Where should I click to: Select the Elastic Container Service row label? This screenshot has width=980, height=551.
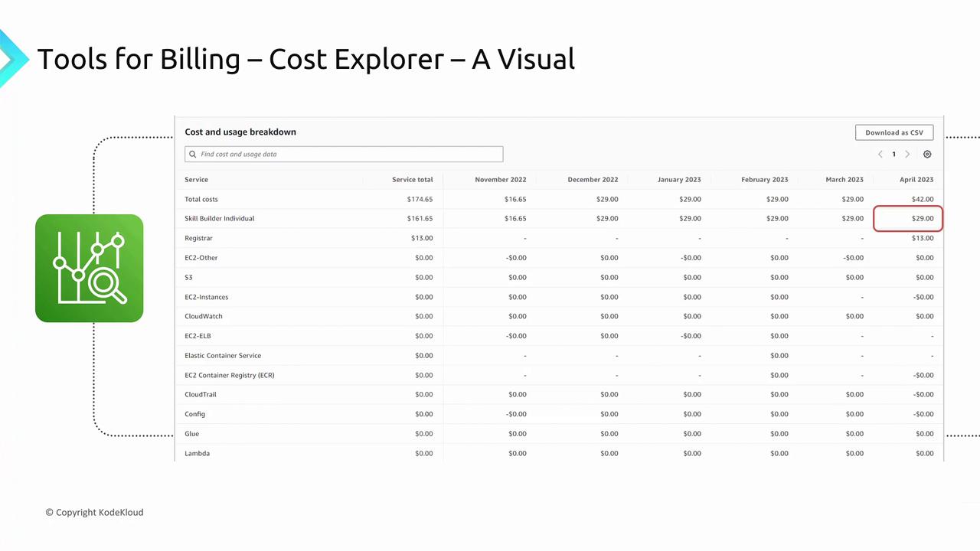pos(223,355)
